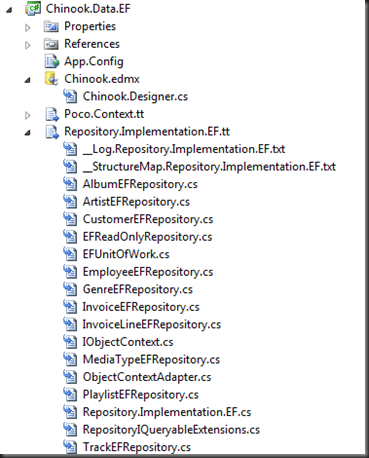
Task: Click the EFUnitOfWork.cs file icon
Action: coord(70,254)
